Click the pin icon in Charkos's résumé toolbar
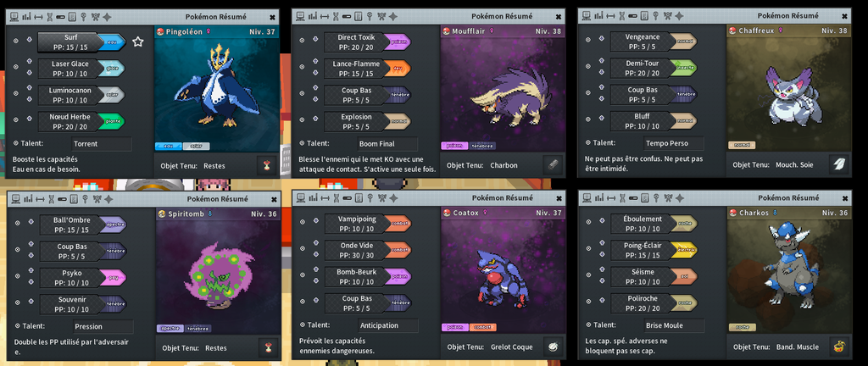Viewport: 868px width, 366px height. coord(656,197)
